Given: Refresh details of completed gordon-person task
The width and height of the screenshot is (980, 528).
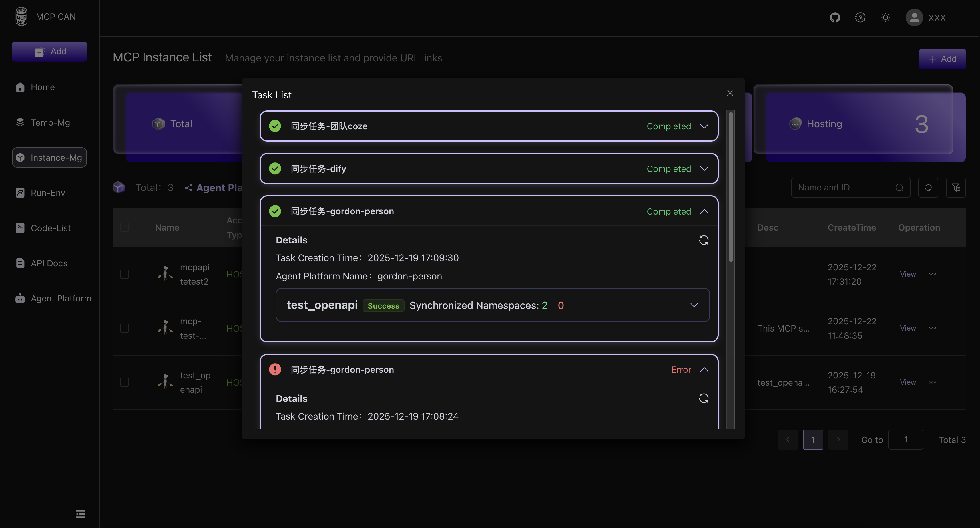Looking at the screenshot, I should pyautogui.click(x=704, y=240).
